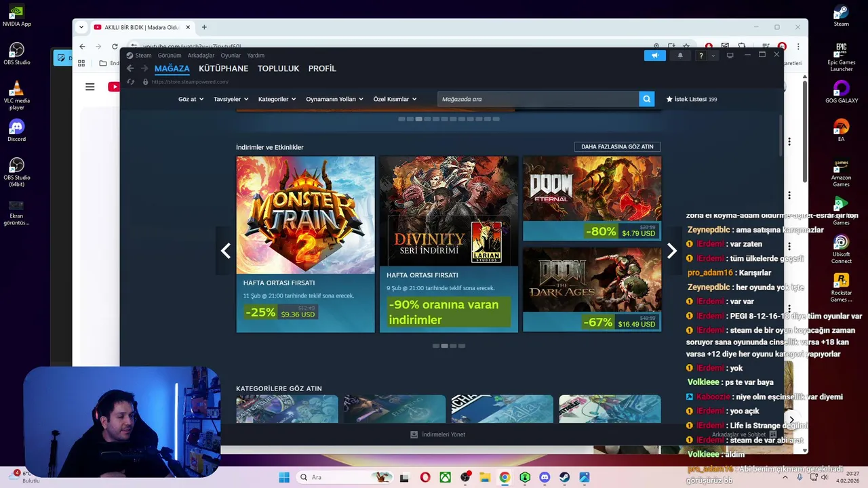This screenshot has width=868, height=488.
Task: Expand the Oynamanın Yolları dropdown
Action: 334,99
